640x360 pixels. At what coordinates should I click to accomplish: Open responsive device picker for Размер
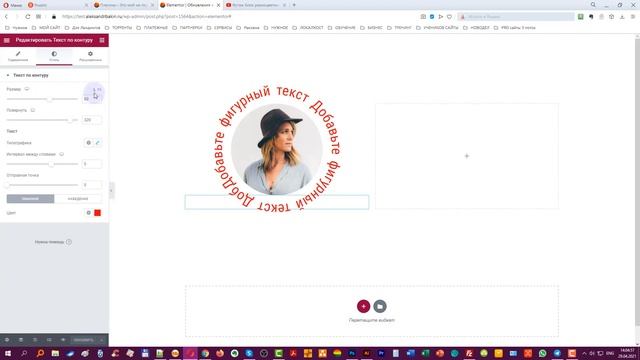click(27, 89)
